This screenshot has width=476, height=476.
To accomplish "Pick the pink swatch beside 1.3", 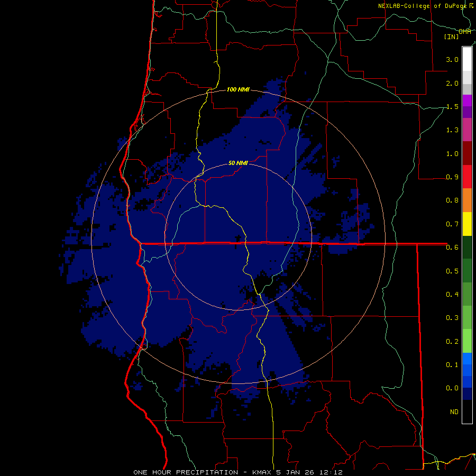I will pyautogui.click(x=467, y=130).
